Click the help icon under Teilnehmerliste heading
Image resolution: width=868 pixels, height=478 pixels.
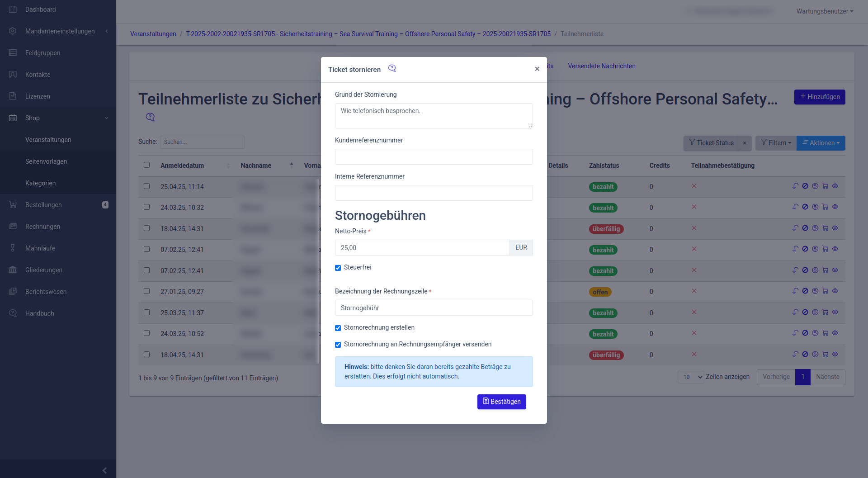(150, 117)
